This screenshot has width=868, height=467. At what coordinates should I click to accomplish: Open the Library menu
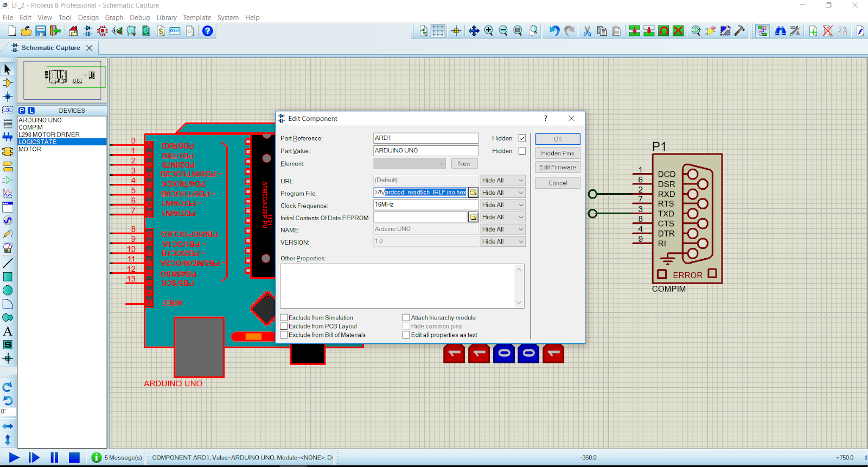pos(167,17)
